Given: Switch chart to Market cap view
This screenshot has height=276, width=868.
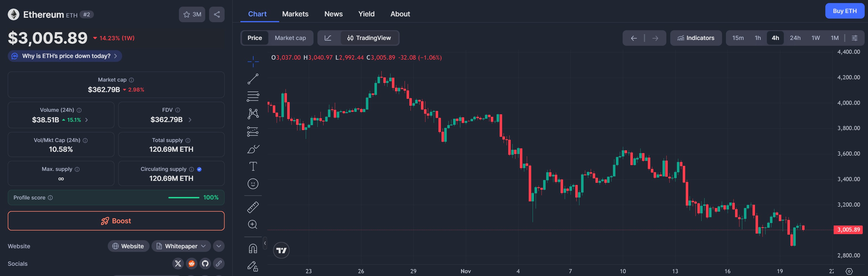Looking at the screenshot, I should coord(290,38).
